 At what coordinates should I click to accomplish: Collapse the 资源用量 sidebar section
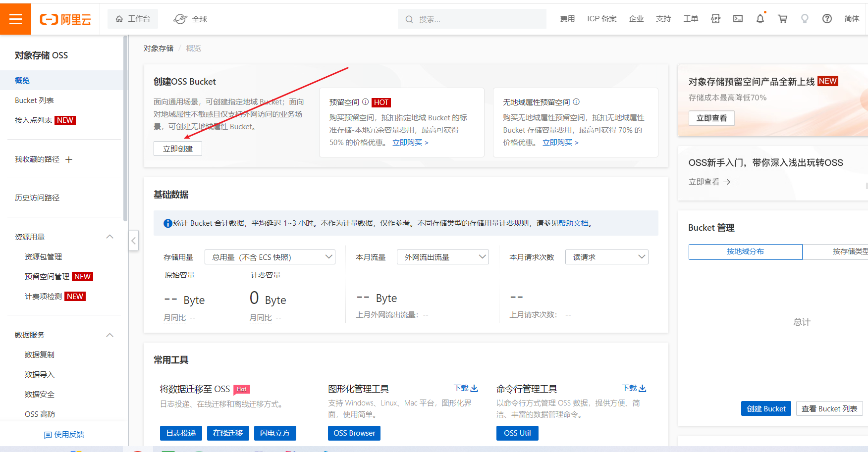pos(110,237)
